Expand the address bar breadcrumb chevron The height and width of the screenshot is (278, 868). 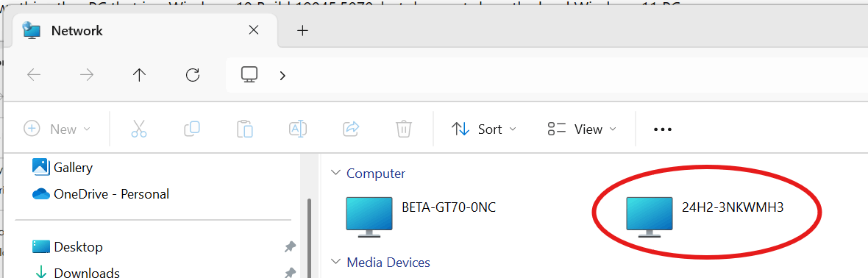click(283, 75)
